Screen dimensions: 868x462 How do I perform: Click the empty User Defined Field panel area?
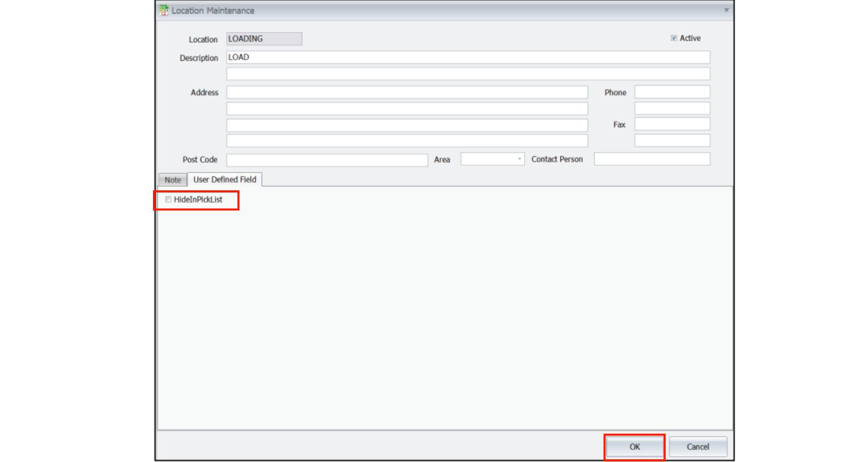point(445,315)
